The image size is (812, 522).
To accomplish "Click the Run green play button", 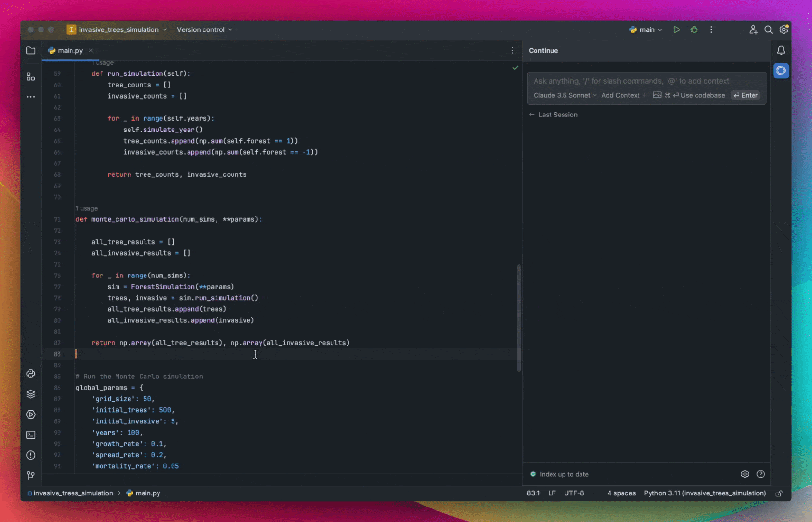I will click(x=677, y=29).
